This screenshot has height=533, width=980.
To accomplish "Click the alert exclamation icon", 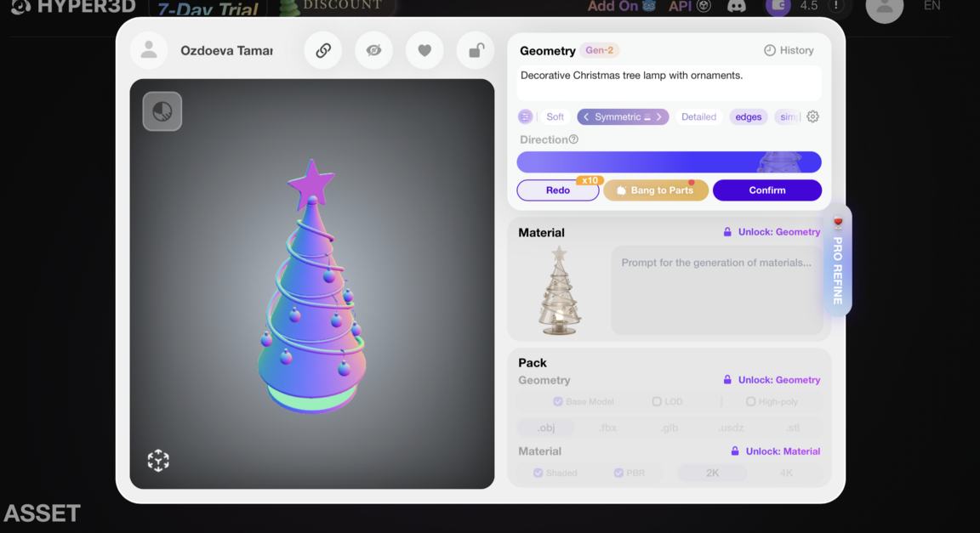I will click(x=835, y=6).
